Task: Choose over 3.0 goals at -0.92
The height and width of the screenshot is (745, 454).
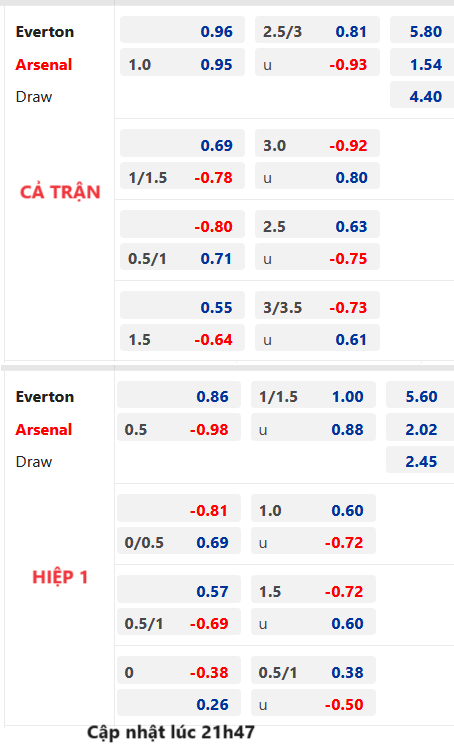Action: pos(317,143)
